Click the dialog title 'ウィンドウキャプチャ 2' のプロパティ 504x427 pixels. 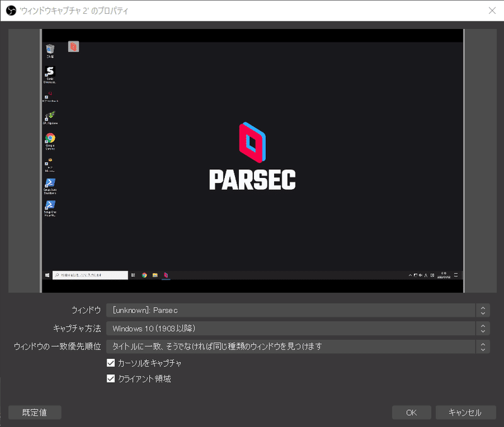point(74,11)
